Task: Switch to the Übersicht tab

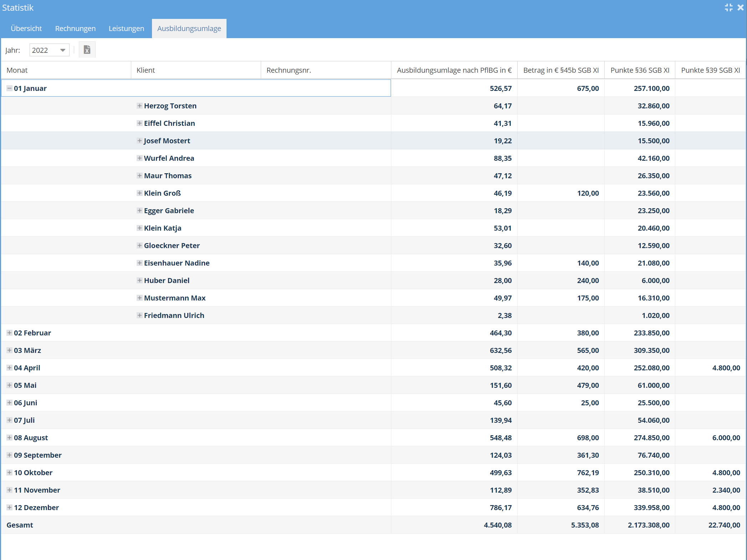Action: pos(26,29)
